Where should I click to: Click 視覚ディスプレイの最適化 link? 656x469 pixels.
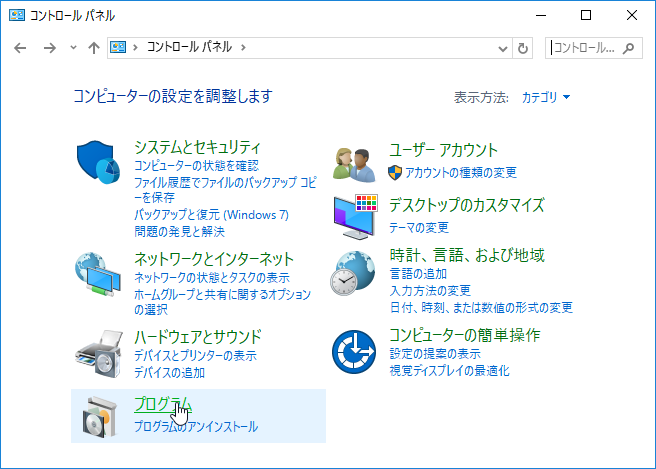point(449,371)
